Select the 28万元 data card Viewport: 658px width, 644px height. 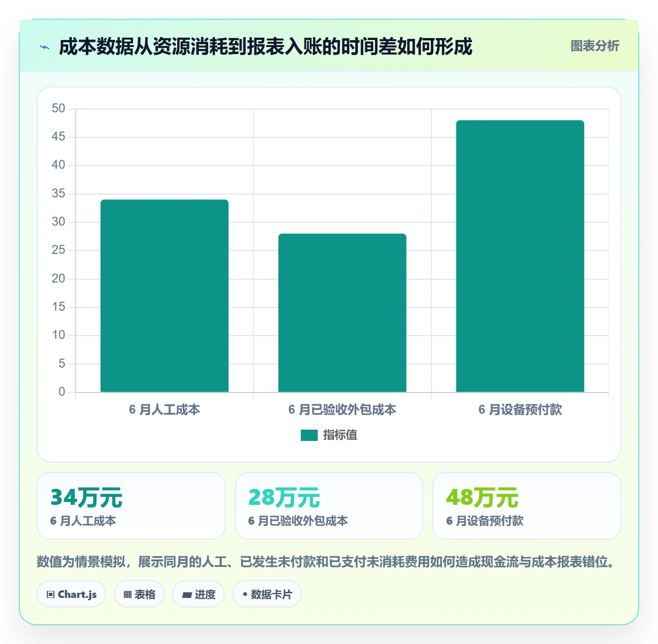[329, 506]
